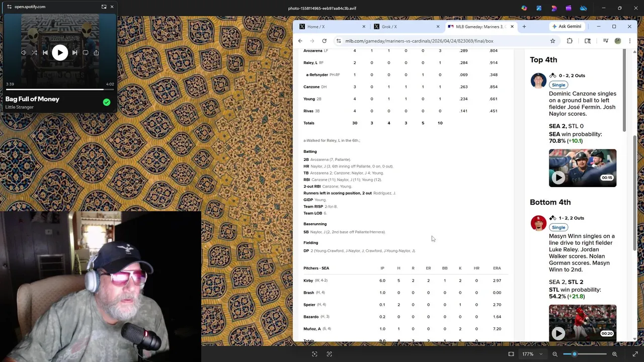Select the MLB Gameday browser tab
Viewport: 644px width, 362px height.
(x=480, y=27)
